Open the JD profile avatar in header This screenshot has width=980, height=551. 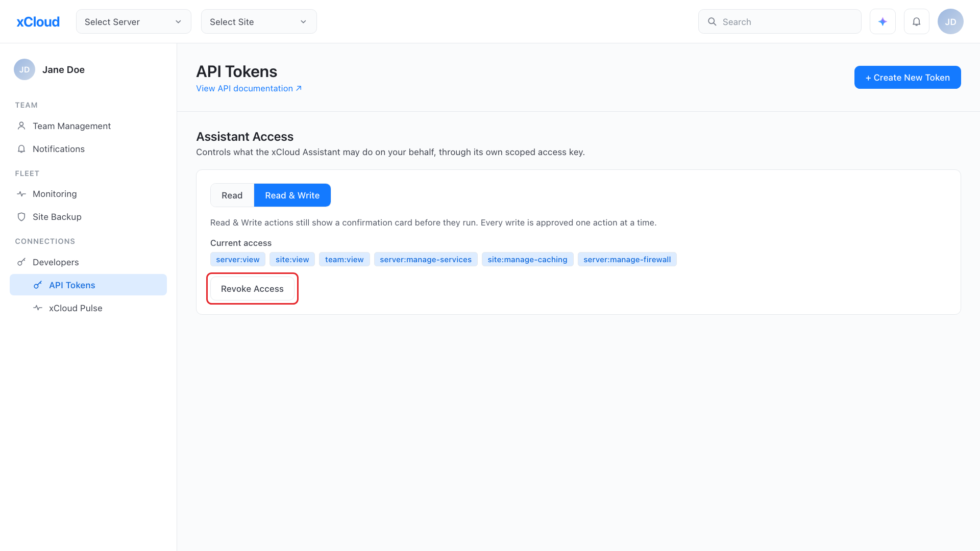[950, 21]
